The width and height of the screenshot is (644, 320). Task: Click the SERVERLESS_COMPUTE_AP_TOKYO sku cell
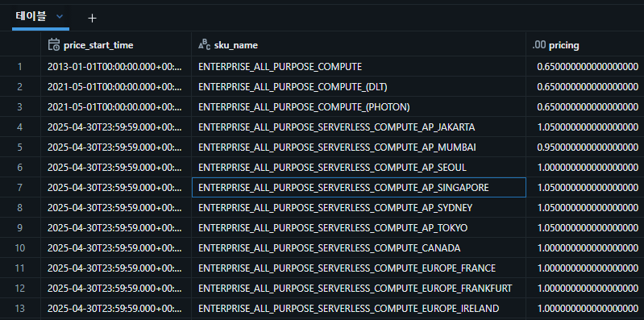pyautogui.click(x=359, y=227)
